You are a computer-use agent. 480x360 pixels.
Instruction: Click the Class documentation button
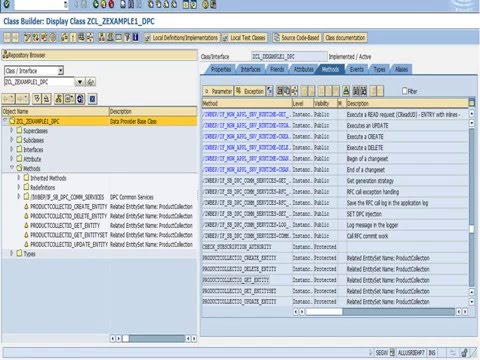click(345, 38)
